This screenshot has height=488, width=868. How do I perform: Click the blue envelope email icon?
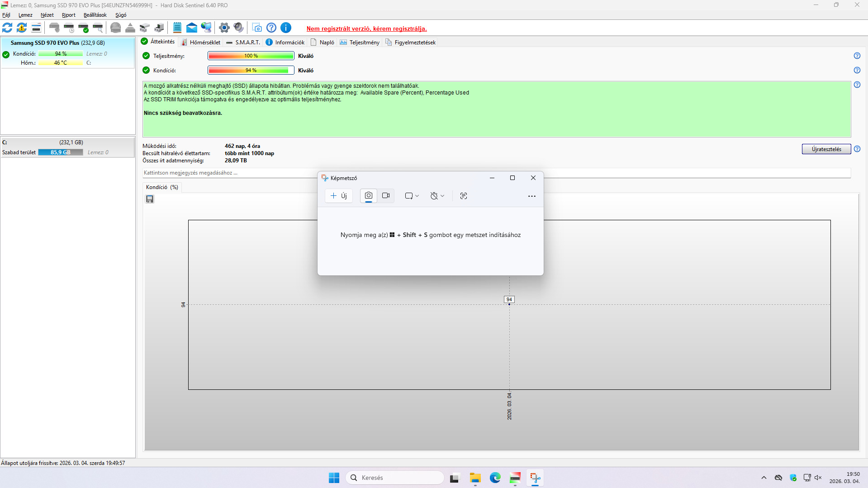click(192, 28)
